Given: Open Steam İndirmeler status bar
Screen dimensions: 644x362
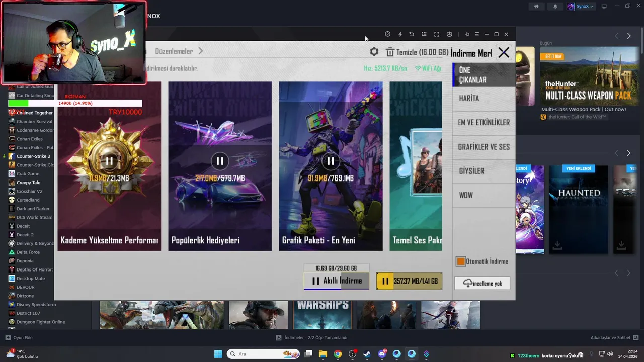Looking at the screenshot, I should click(x=311, y=338).
